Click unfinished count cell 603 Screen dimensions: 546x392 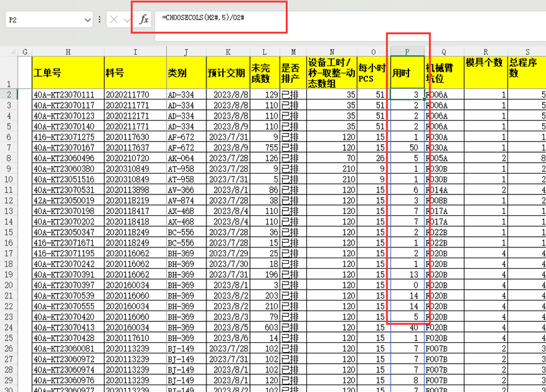click(264, 327)
